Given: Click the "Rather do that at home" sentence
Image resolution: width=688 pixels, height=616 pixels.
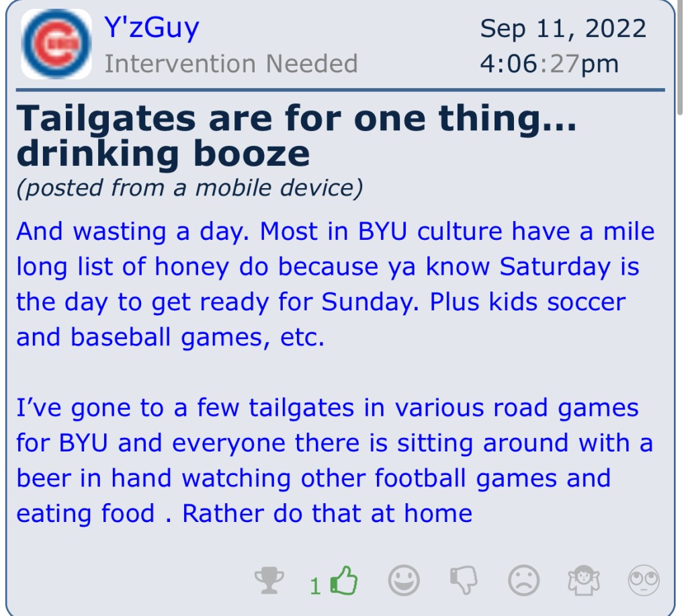Looking at the screenshot, I should (x=327, y=513).
